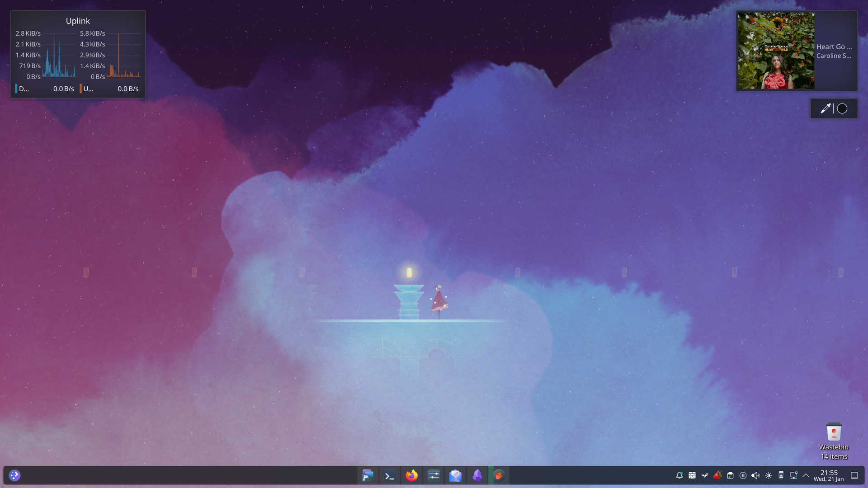Open the removable devices tray popup
The height and width of the screenshot is (488, 868).
[781, 475]
